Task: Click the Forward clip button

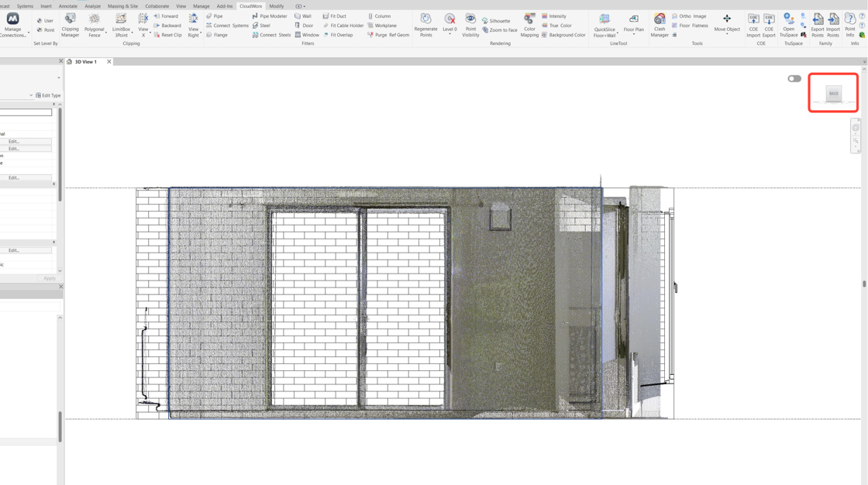Action: tap(166, 16)
